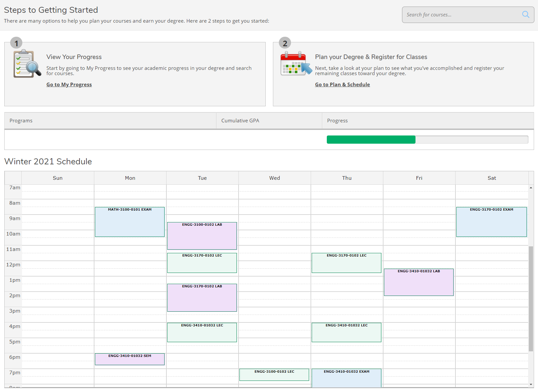The width and height of the screenshot is (538, 392).
Task: Select the ENGG-3100-0102 LAB on Tuesday
Action: (x=202, y=236)
